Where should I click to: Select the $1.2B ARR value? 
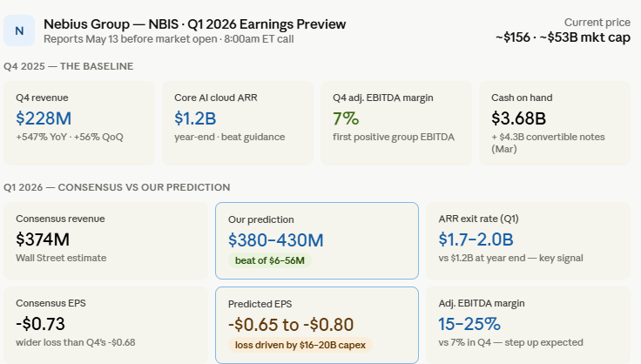[x=195, y=118]
